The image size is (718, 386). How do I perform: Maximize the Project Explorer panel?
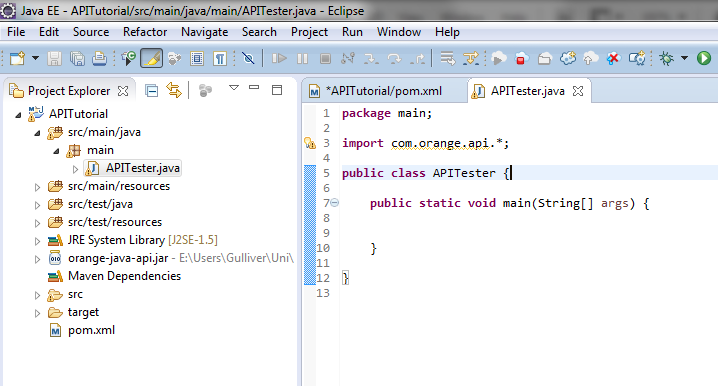pos(277,90)
